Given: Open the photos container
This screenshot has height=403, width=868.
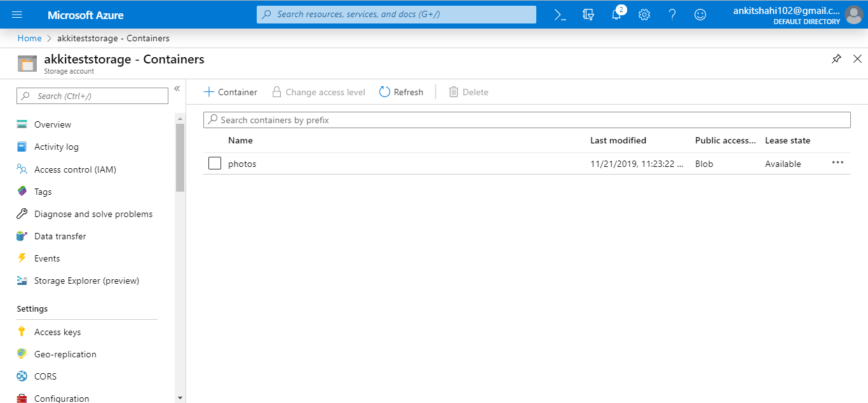Looking at the screenshot, I should pos(242,164).
